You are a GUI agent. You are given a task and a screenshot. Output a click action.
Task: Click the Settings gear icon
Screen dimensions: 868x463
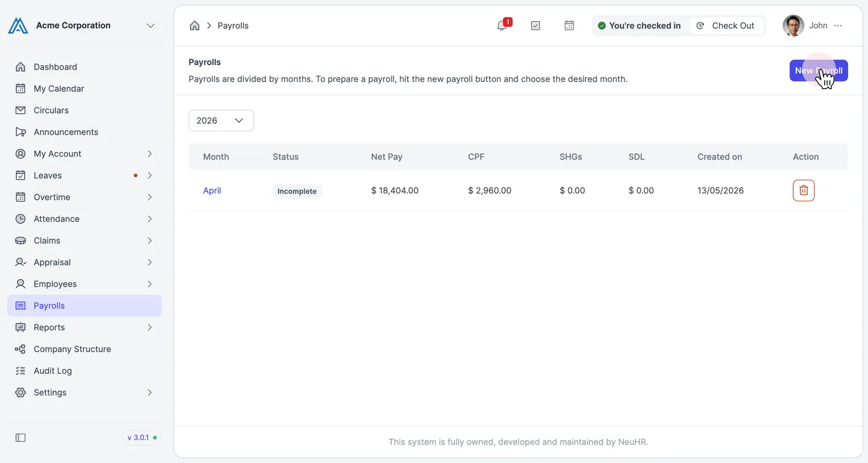(x=20, y=392)
